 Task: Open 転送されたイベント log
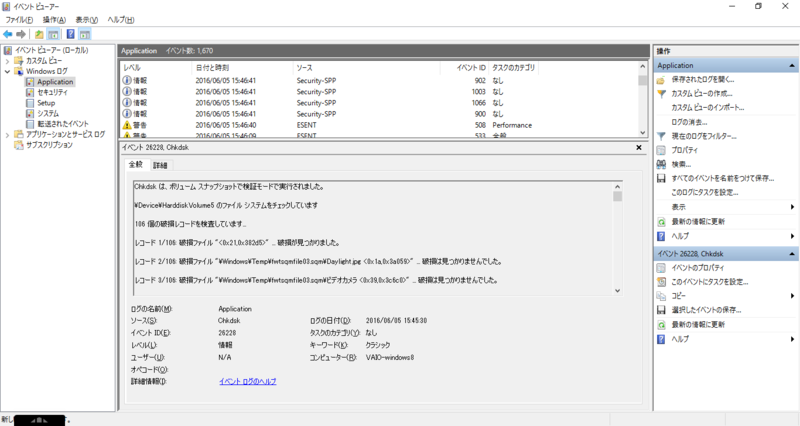click(63, 124)
